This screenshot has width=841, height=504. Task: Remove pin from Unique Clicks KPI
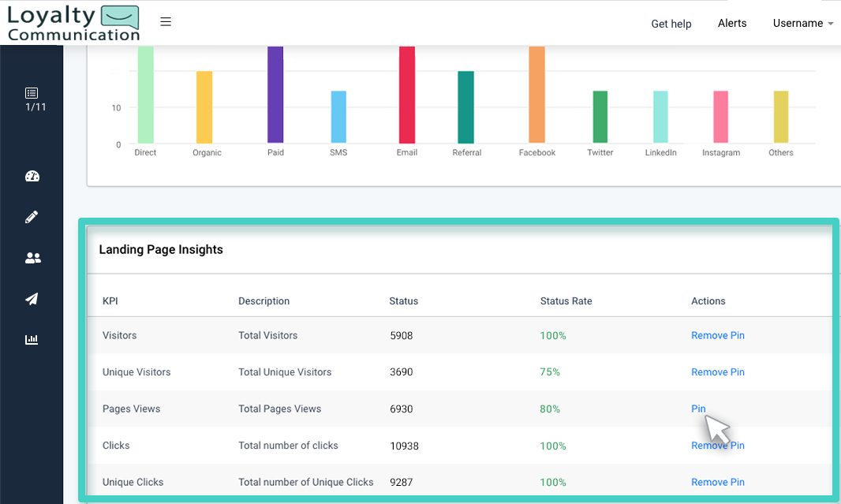(x=717, y=482)
